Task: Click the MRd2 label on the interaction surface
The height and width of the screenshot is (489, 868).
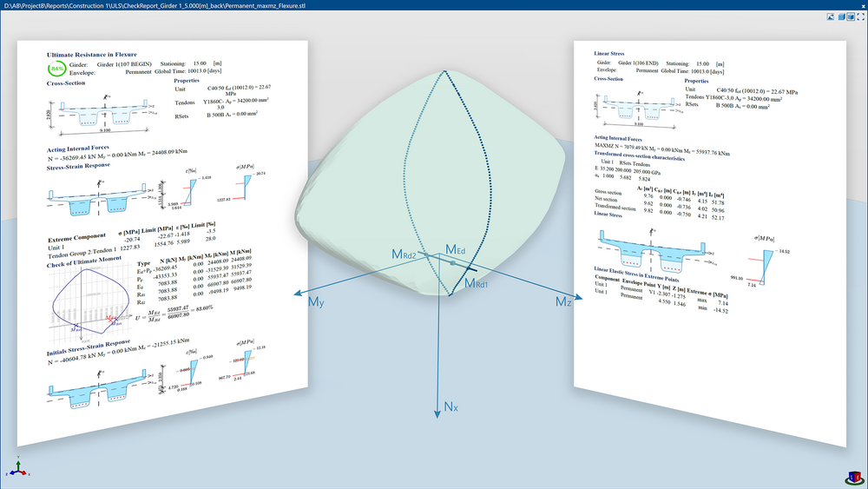Action: coord(407,254)
